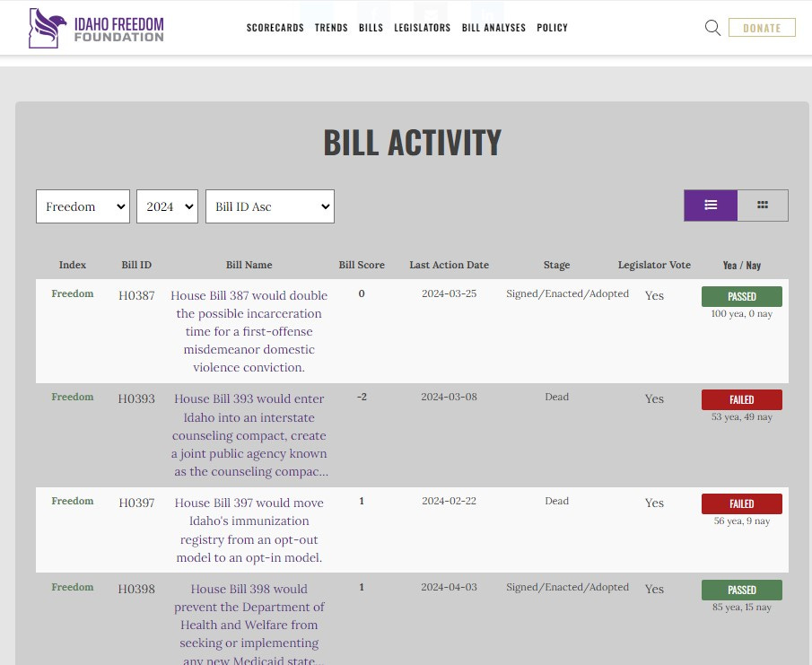
Task: Click the PASSED badge for H0387
Action: 742,296
